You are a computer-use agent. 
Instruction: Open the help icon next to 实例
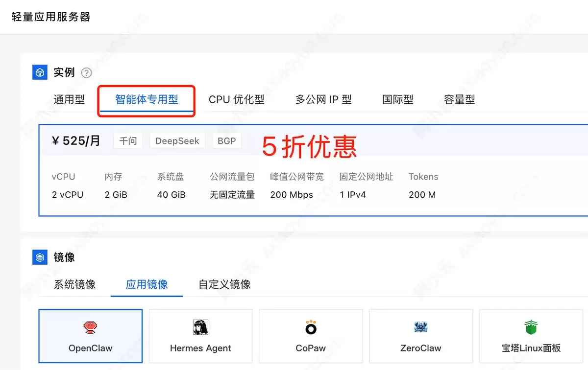click(x=87, y=73)
